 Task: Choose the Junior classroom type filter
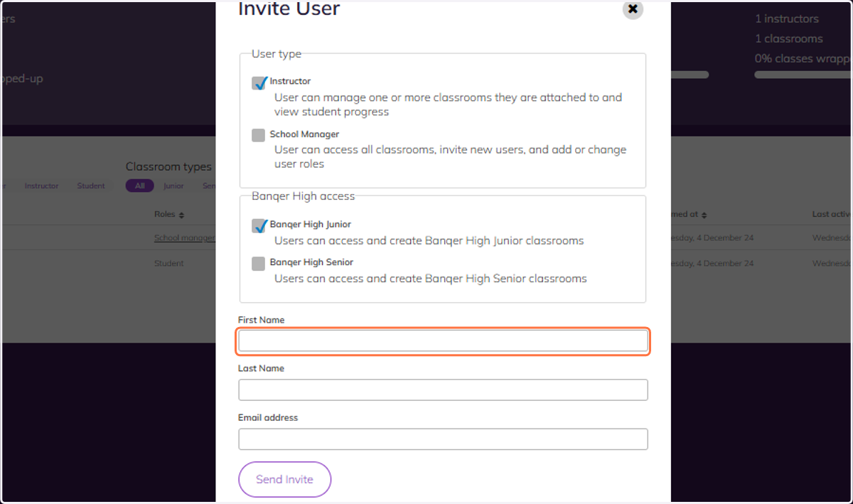173,186
